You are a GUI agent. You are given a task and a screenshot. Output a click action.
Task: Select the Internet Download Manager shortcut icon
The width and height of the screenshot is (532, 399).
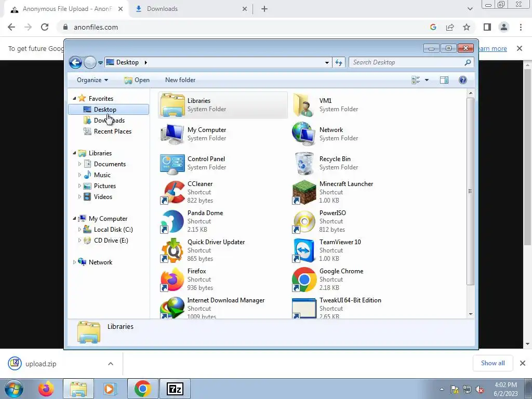pos(172,308)
